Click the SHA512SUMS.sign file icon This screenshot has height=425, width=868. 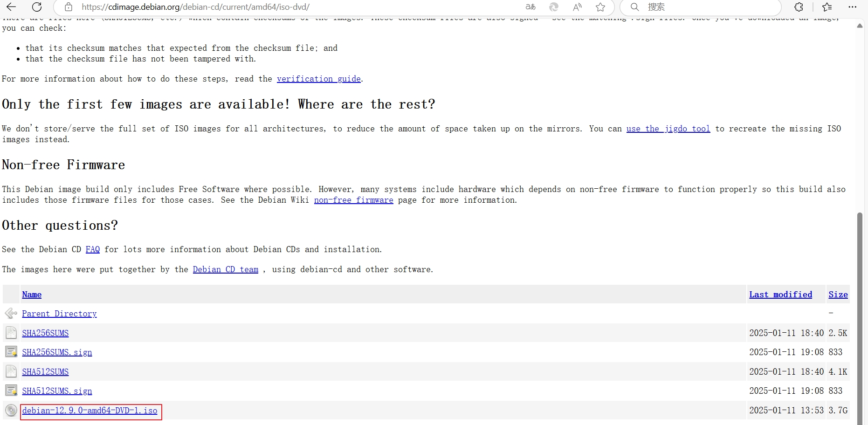[x=11, y=391]
